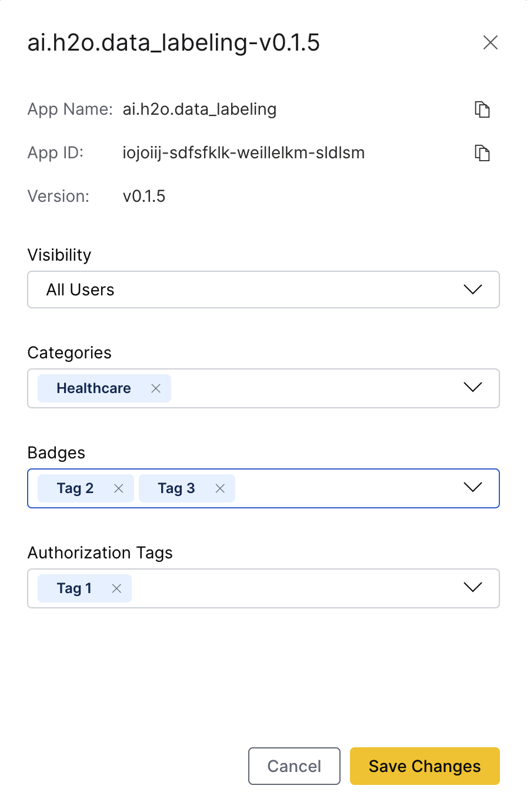Copy the App ID to clipboard
This screenshot has width=527, height=812.
pos(482,153)
